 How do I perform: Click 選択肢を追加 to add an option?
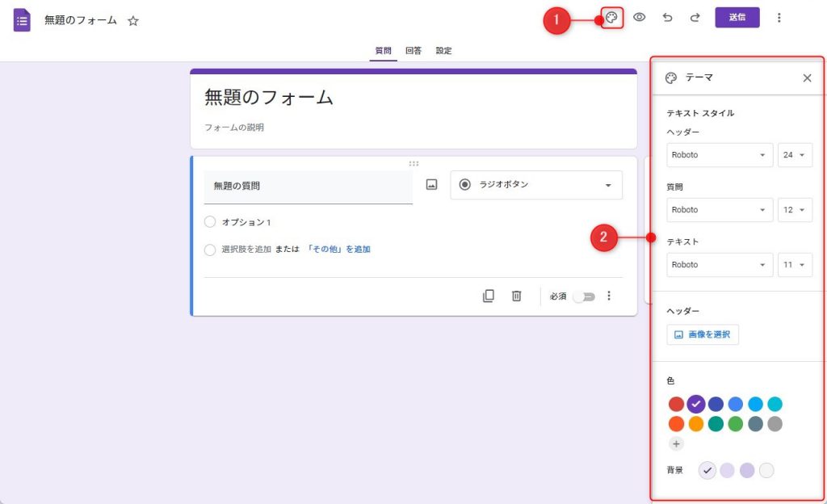click(246, 250)
